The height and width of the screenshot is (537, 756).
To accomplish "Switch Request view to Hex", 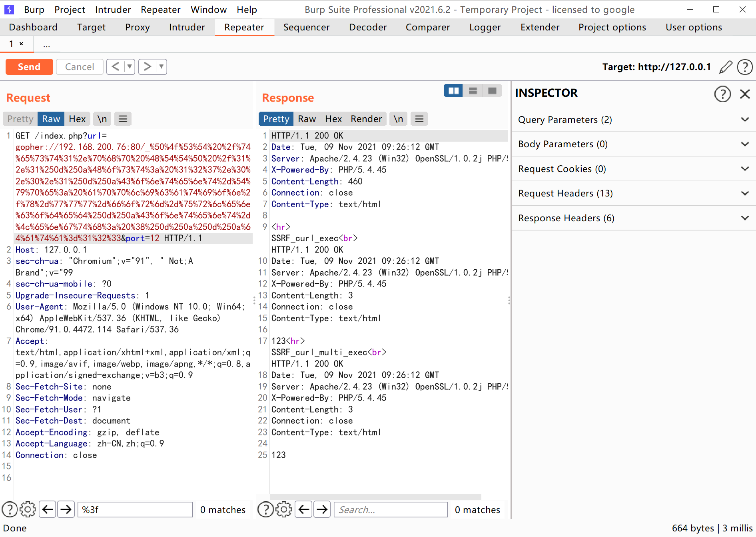I will (x=77, y=119).
